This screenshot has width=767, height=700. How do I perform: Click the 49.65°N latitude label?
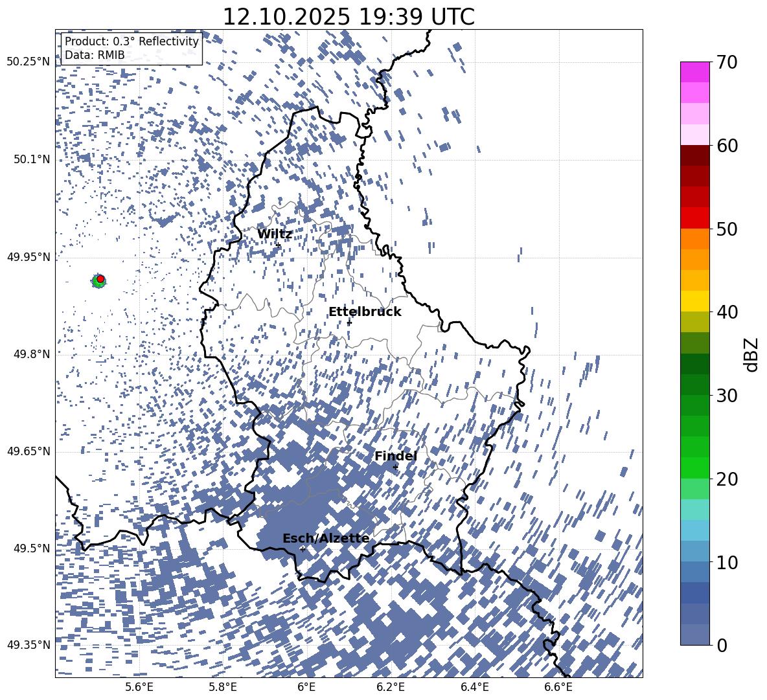tap(29, 451)
